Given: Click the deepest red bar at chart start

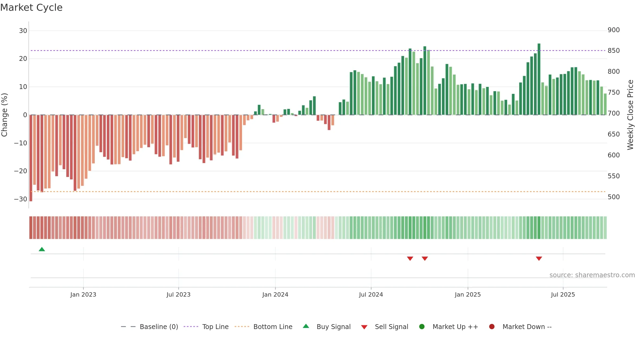Looking at the screenshot, I should tap(31, 158).
